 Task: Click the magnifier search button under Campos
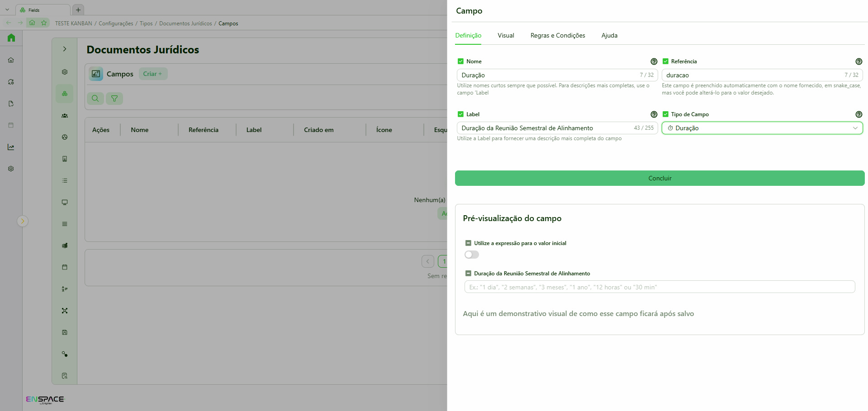[95, 99]
